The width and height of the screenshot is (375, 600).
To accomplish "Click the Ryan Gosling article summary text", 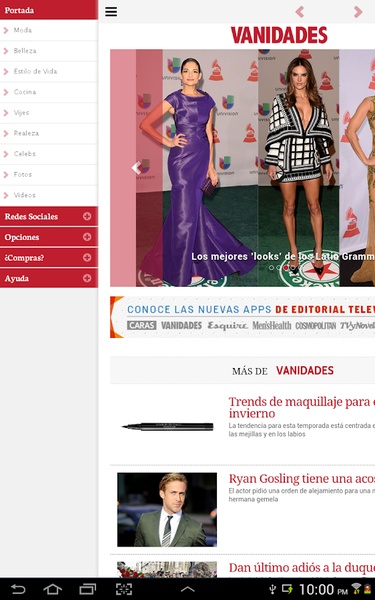I will 302,495.
